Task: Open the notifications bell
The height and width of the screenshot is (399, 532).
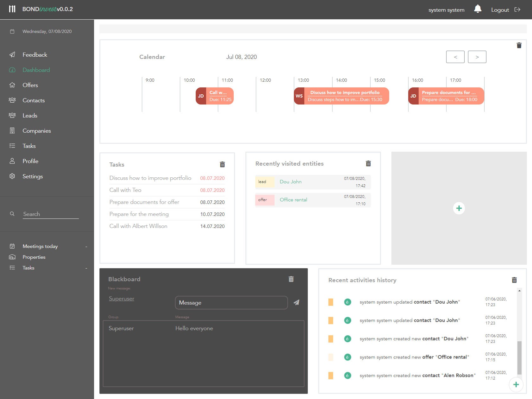Action: pyautogui.click(x=478, y=9)
